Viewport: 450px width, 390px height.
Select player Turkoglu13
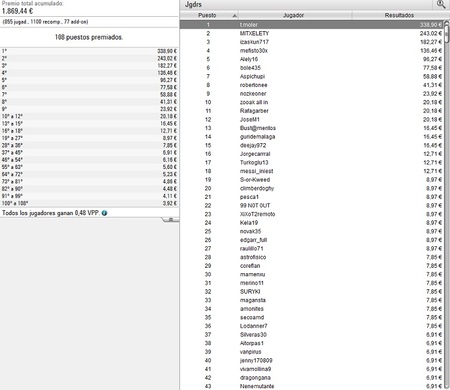[x=254, y=163]
